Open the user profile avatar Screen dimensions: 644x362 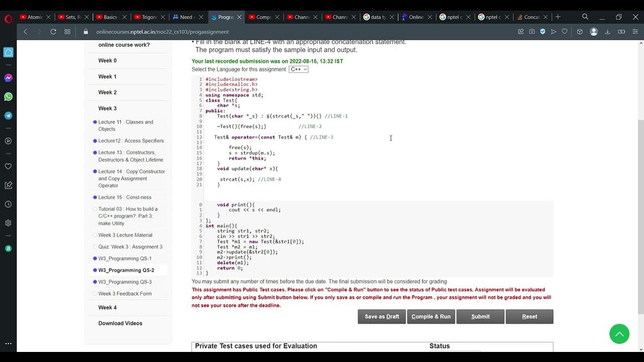pos(594,32)
